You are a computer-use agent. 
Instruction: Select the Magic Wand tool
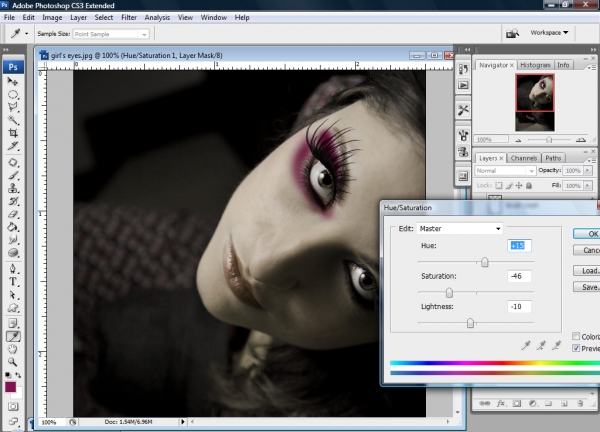(x=13, y=120)
